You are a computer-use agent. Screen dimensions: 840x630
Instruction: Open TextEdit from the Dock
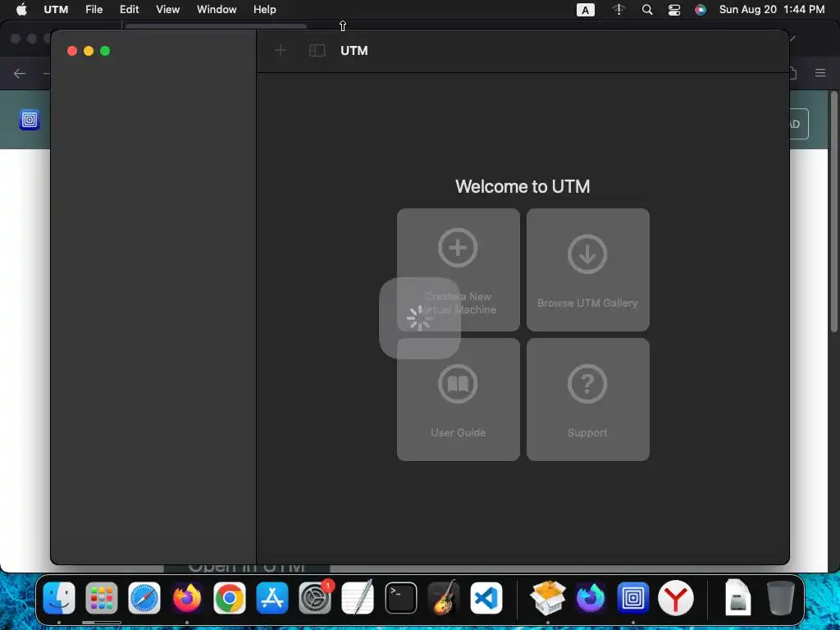[358, 598]
